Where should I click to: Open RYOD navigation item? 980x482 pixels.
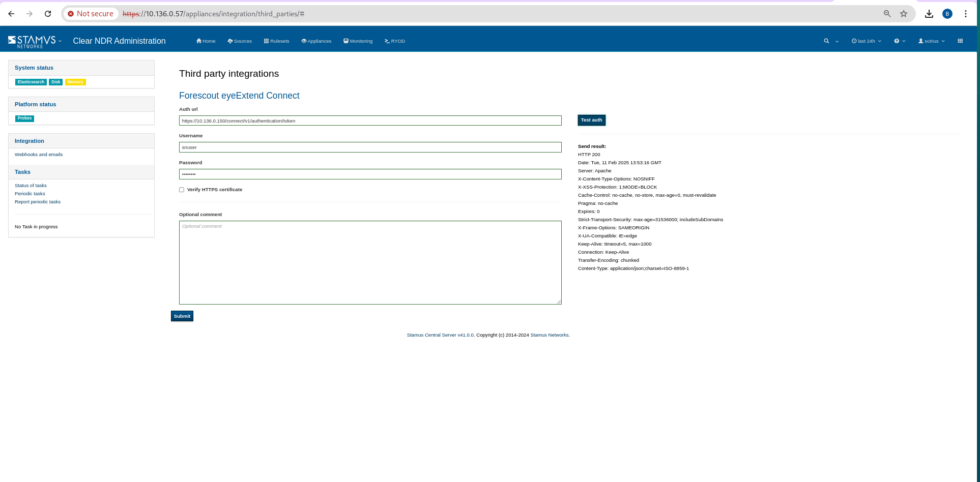click(x=395, y=41)
